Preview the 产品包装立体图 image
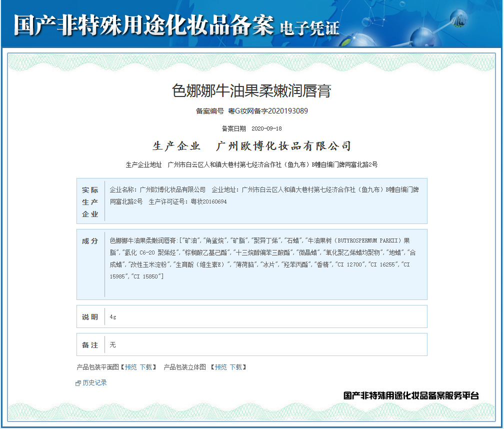This screenshot has width=504, height=429. pyautogui.click(x=220, y=367)
